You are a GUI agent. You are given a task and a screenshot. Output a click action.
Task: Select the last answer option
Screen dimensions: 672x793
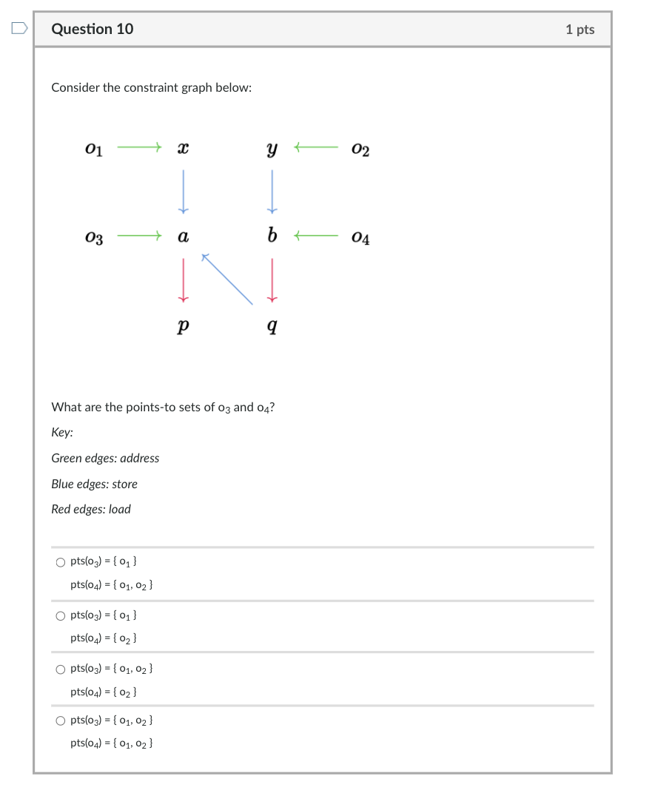pos(60,721)
